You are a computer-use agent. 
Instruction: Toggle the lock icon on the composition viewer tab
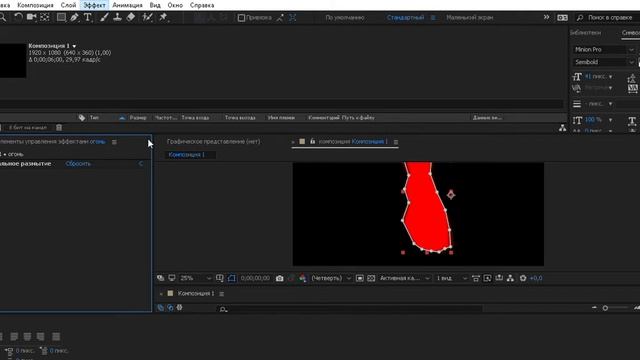313,141
